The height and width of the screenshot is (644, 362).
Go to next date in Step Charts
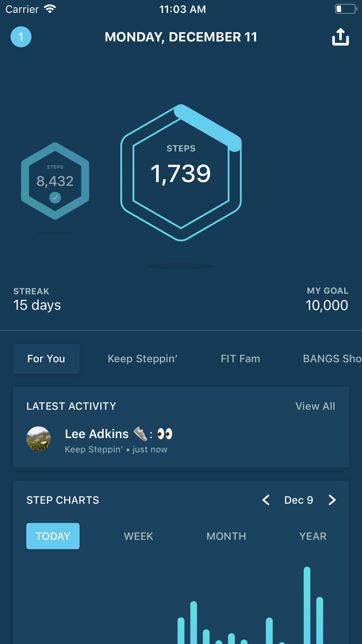[x=332, y=500]
